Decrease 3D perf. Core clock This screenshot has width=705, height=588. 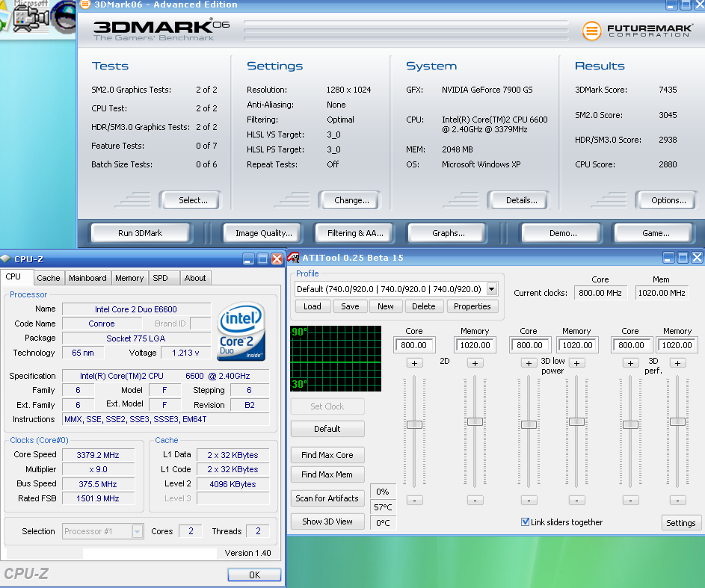point(630,500)
